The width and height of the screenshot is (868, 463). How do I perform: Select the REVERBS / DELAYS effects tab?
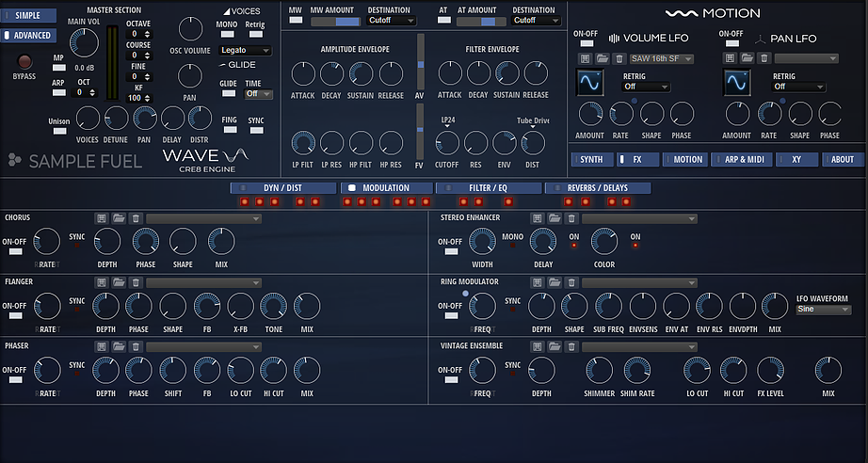598,188
